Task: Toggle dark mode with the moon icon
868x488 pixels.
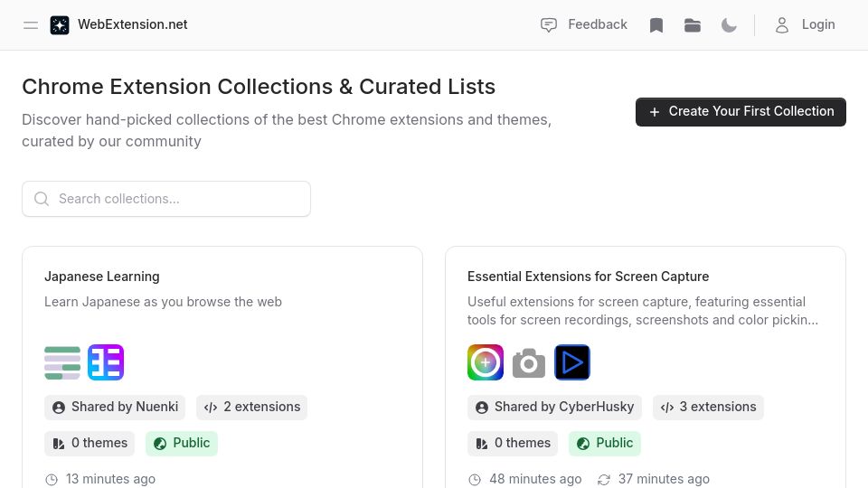Action: 729,25
